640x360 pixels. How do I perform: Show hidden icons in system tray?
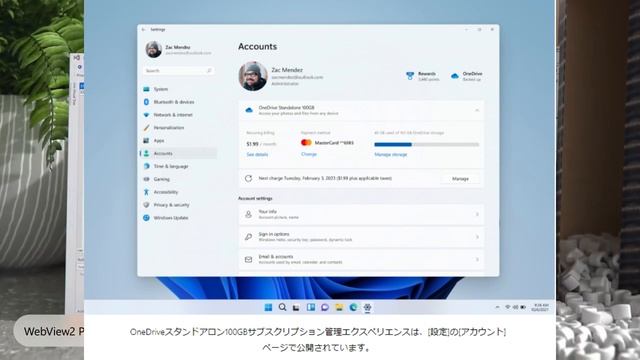coord(497,307)
